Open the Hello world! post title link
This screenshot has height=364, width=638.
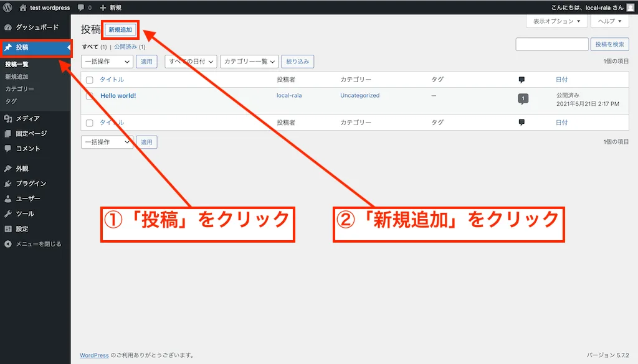tap(118, 95)
